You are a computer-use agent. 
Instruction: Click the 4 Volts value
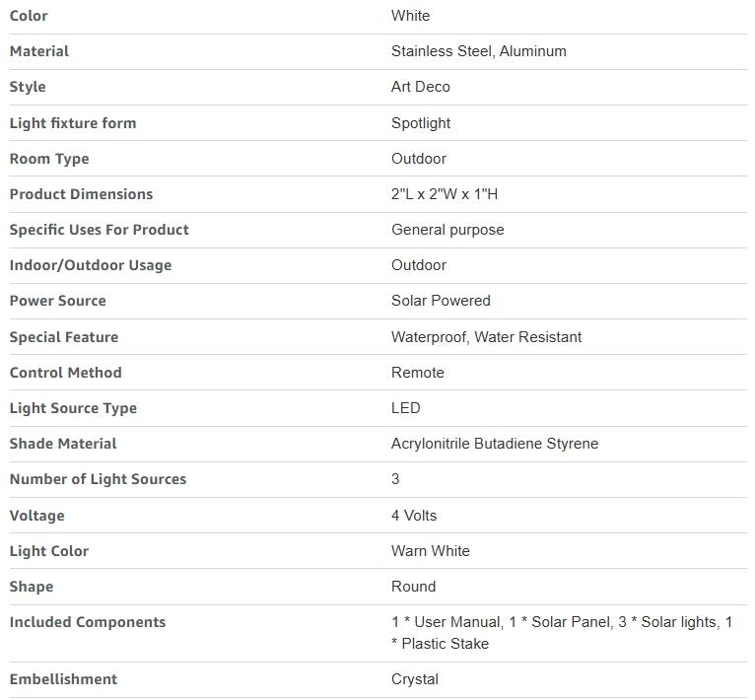click(x=414, y=516)
